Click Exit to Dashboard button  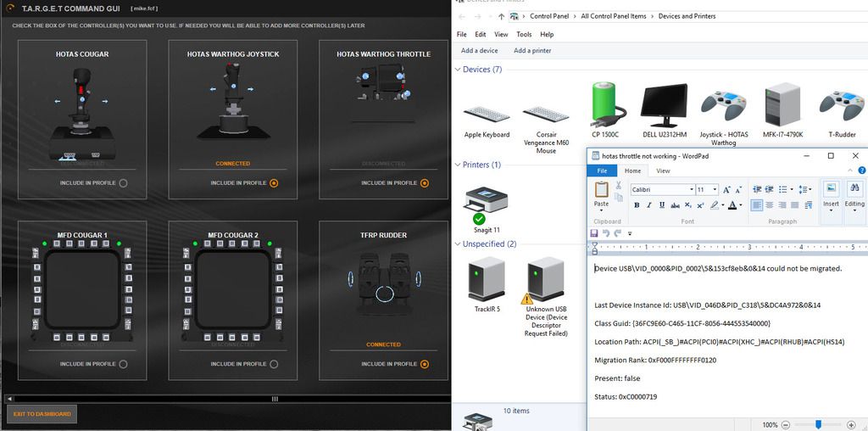42,414
